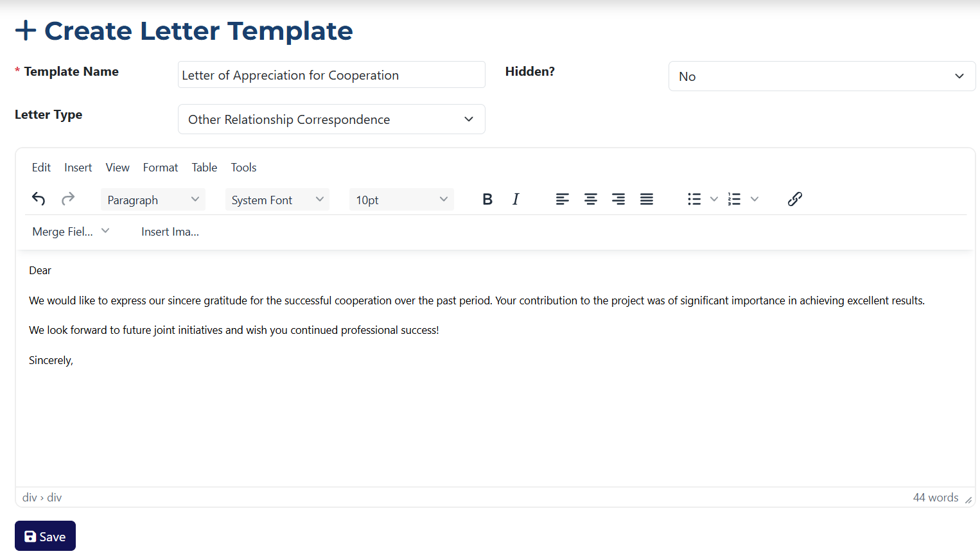
Task: Save the letter template
Action: 44,535
